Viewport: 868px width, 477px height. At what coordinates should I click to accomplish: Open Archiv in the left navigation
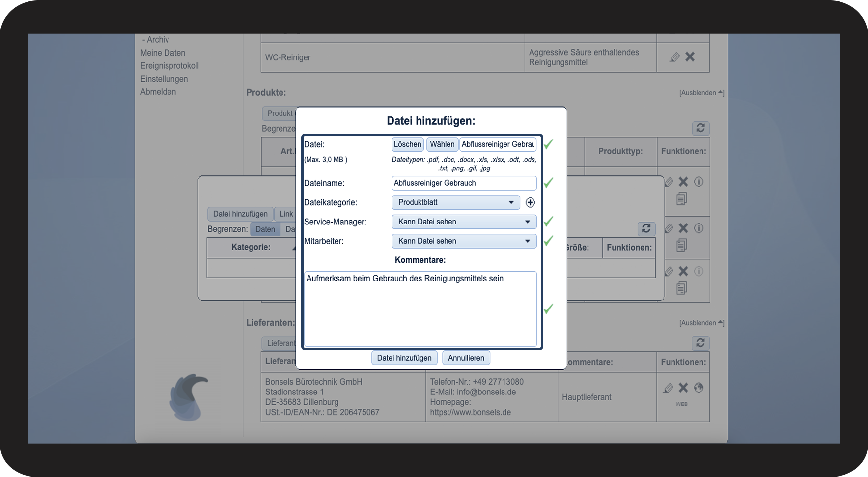[x=158, y=40]
